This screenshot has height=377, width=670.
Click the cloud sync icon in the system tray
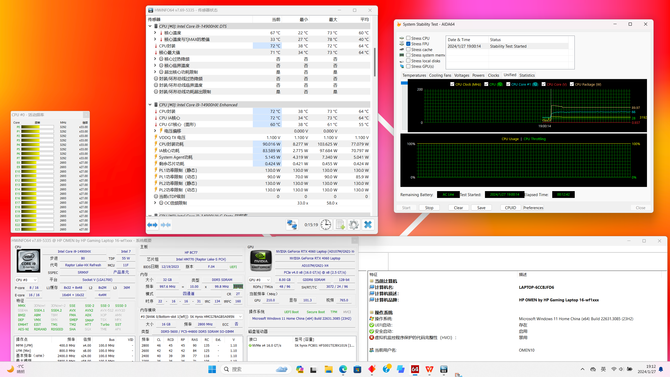593,369
